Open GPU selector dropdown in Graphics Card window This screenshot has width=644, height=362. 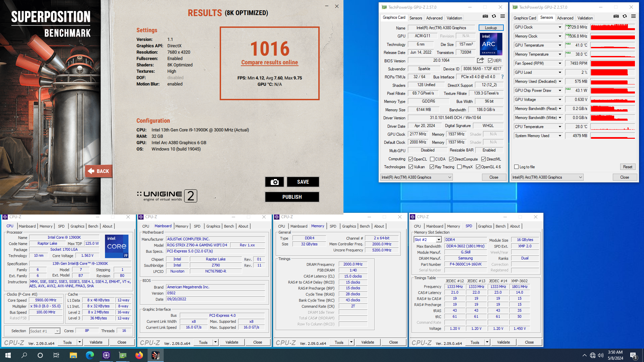pyautogui.click(x=416, y=177)
